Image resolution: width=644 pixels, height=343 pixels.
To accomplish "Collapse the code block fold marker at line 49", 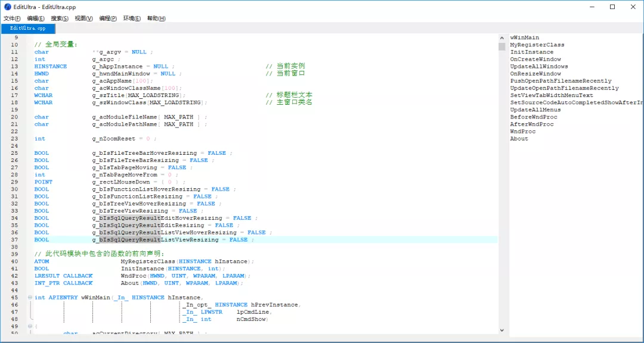I will tap(29, 326).
